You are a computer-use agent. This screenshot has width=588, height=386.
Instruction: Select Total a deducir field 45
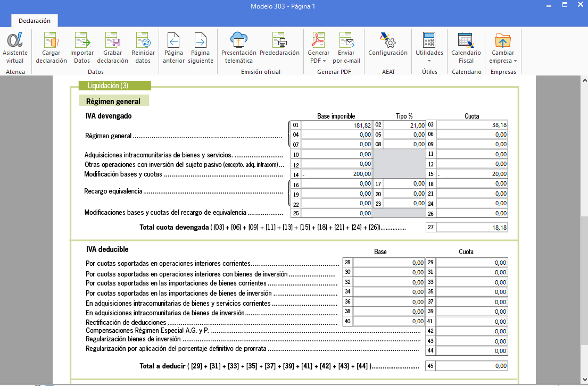tap(472, 366)
